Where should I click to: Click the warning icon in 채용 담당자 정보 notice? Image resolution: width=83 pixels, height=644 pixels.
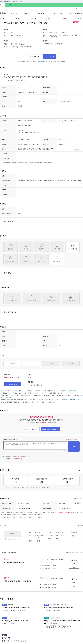pos(31,417)
